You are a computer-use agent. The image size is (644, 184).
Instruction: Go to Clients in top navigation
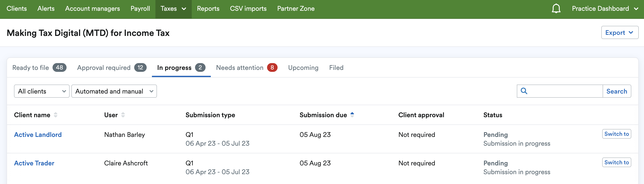[16, 9]
